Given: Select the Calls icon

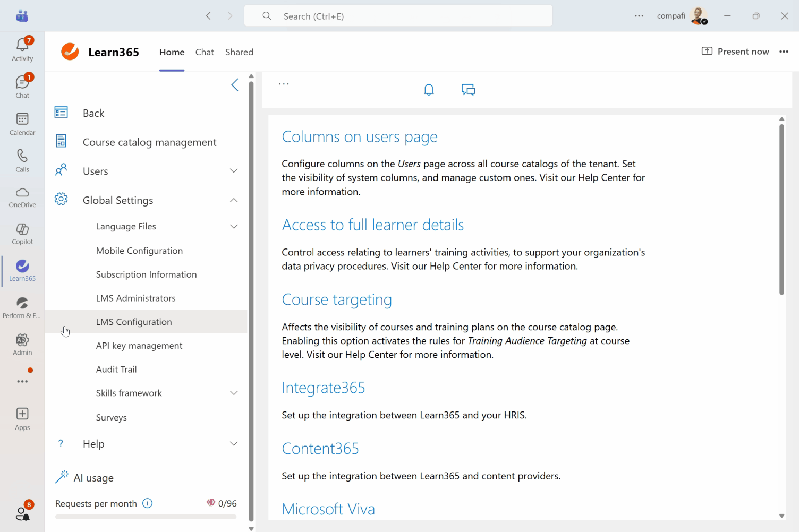Looking at the screenshot, I should pos(22,160).
